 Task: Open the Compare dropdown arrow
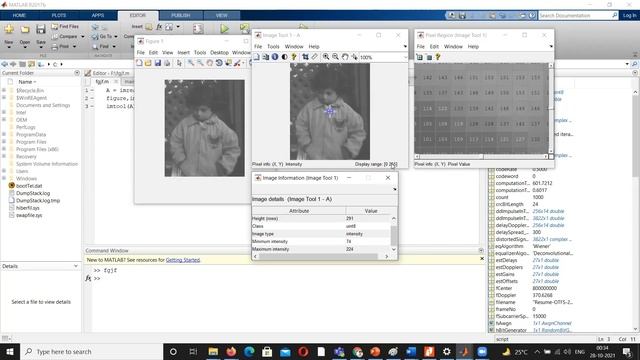tap(83, 37)
